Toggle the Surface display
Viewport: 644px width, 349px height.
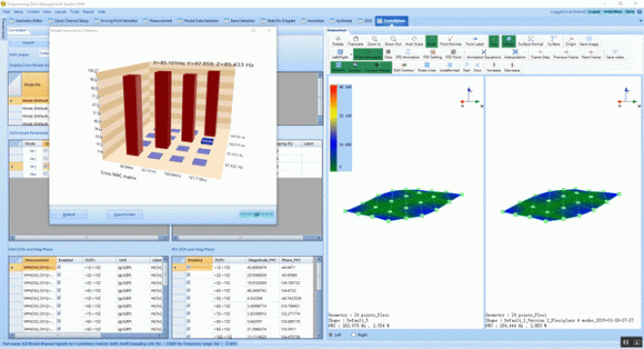(x=553, y=41)
